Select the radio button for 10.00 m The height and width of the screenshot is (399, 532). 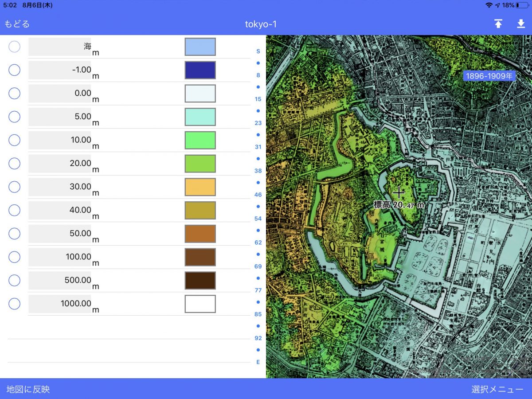pyautogui.click(x=15, y=140)
